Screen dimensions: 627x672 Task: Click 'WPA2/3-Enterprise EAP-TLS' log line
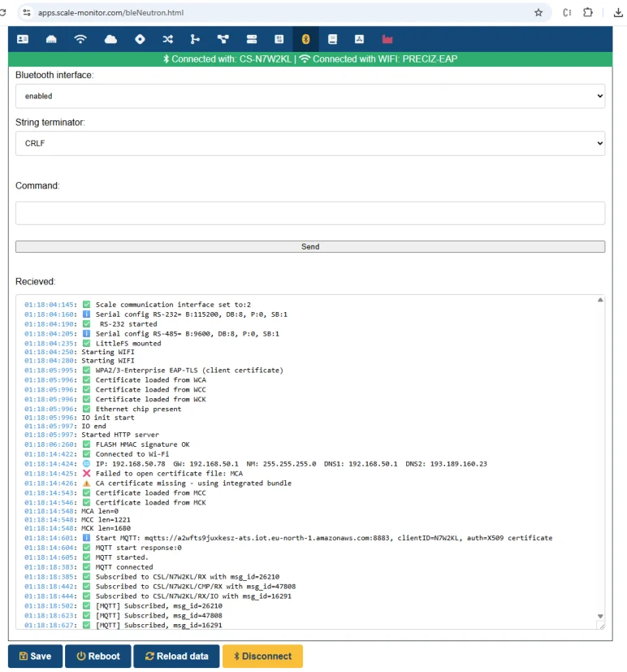(154, 371)
